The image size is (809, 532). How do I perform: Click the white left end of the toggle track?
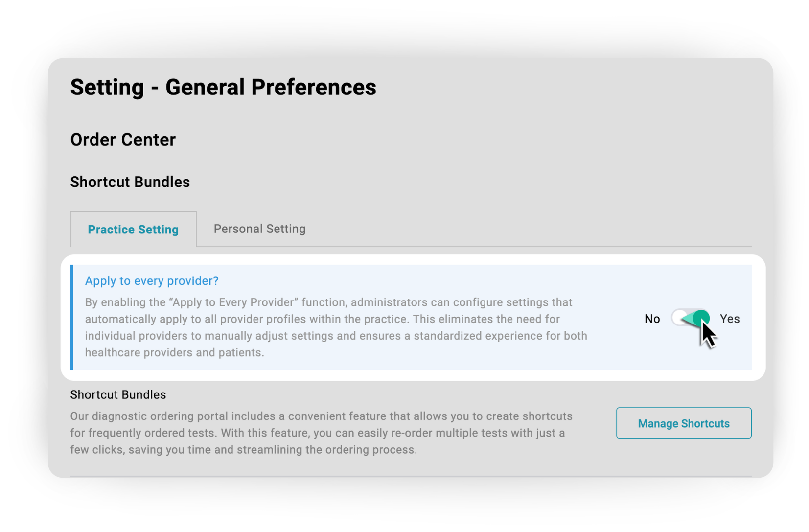(678, 318)
